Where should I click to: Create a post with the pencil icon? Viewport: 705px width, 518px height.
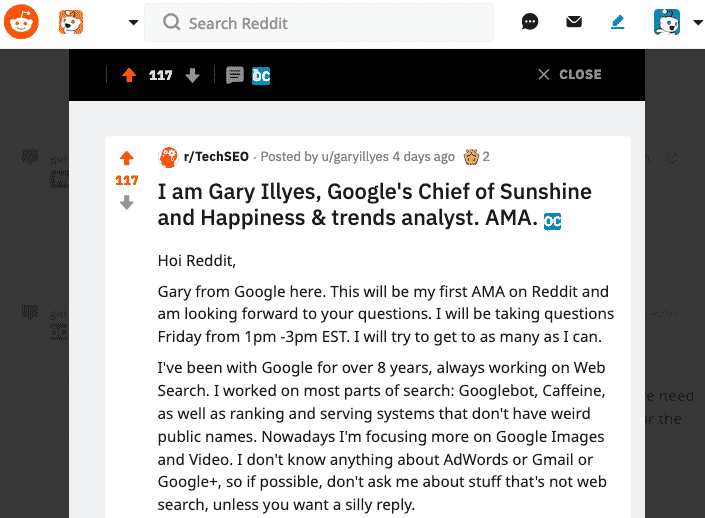point(618,22)
